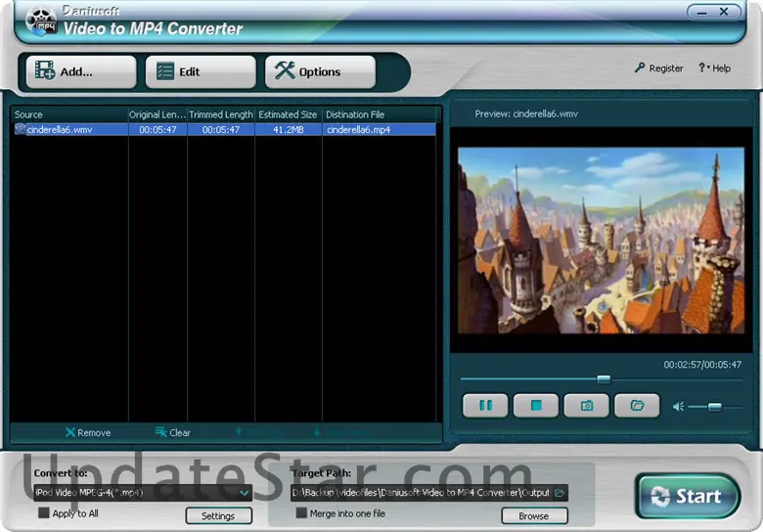This screenshot has height=532, width=763.
Task: Click the Target Path open-folder icon
Action: click(560, 493)
